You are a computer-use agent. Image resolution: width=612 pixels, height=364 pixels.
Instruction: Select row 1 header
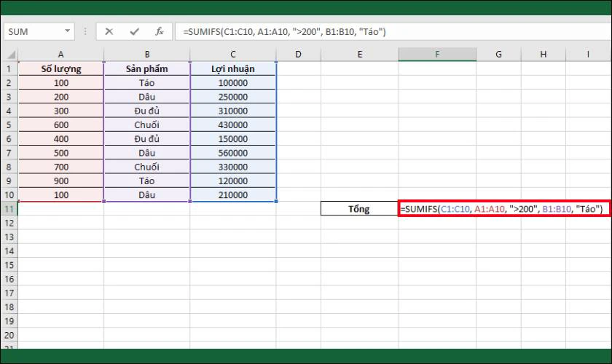point(9,69)
